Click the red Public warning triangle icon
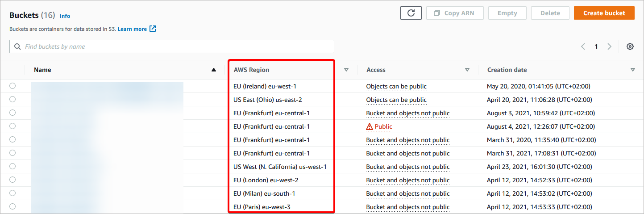Image resolution: width=644 pixels, height=214 pixels. click(369, 127)
